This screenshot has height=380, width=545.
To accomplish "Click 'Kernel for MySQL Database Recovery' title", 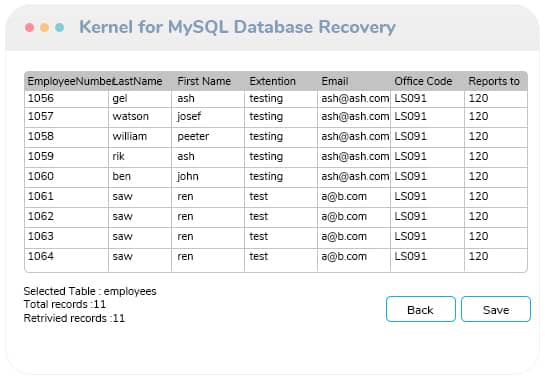I will coord(237,27).
